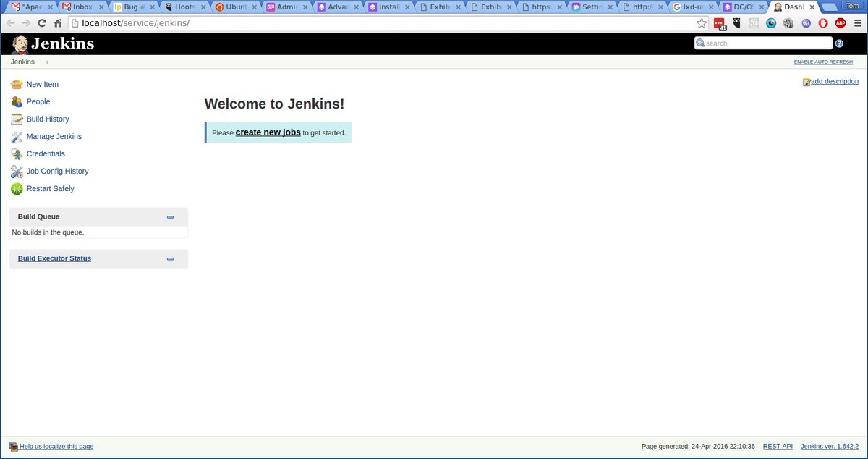
Task: Click the Tom profile button
Action: (851, 6)
